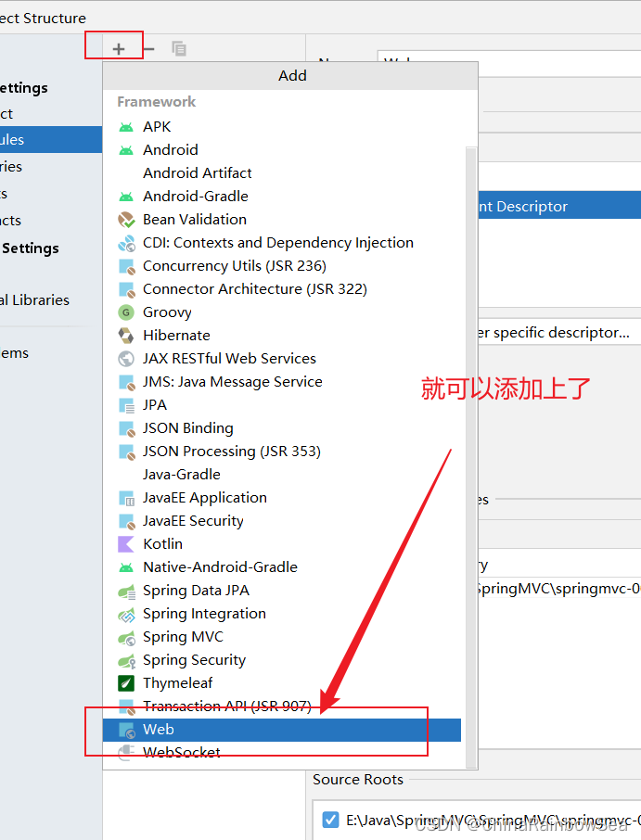The image size is (641, 840).
Task: Choose the Groovy icon in Add list
Action: pyautogui.click(x=126, y=312)
